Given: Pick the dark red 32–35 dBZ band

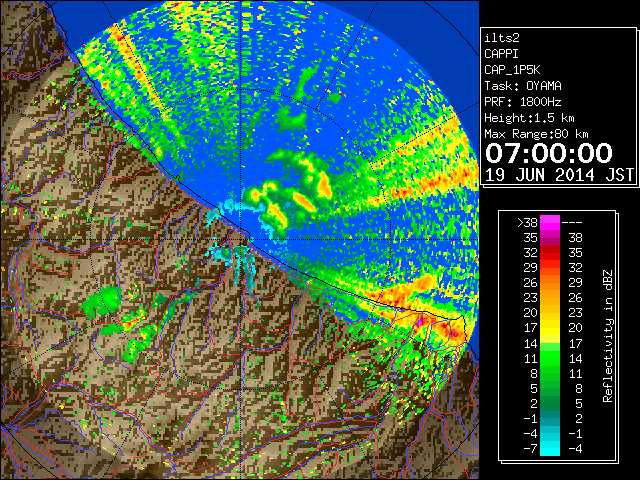Looking at the screenshot, I should click(x=550, y=253).
